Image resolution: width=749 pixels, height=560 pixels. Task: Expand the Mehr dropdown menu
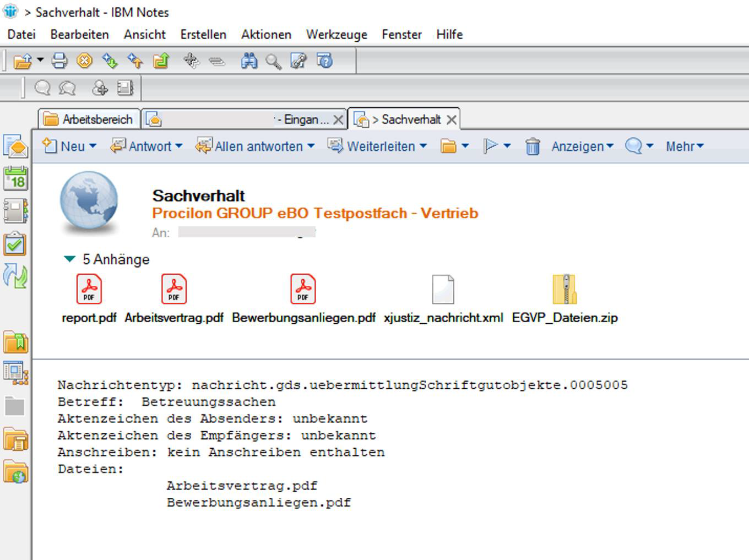(685, 146)
